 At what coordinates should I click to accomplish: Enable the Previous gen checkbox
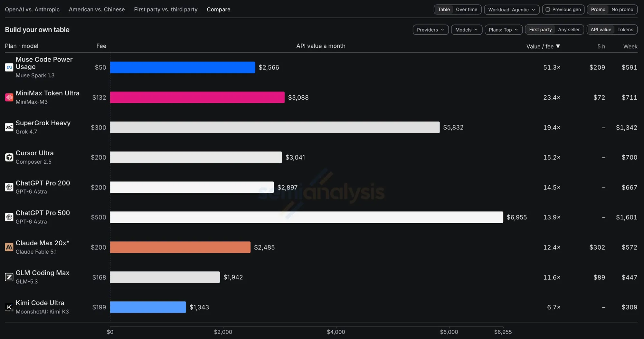pyautogui.click(x=548, y=10)
